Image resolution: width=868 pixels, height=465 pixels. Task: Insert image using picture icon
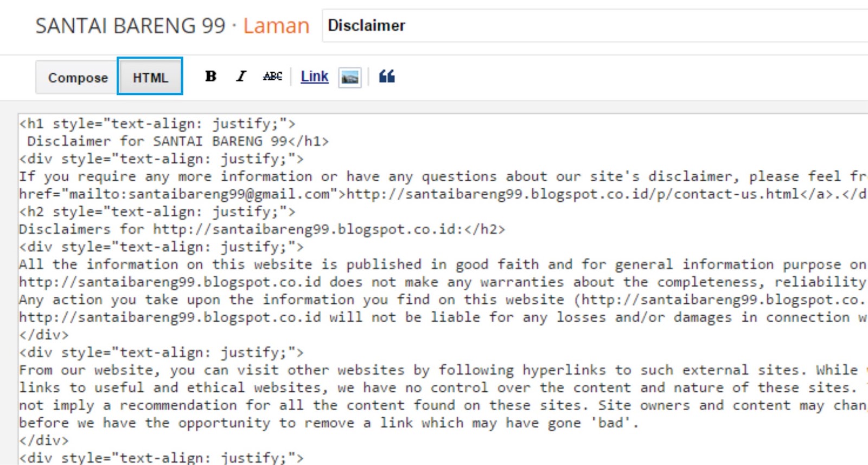[350, 78]
